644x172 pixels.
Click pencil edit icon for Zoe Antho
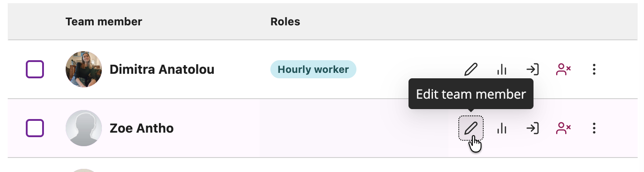(471, 128)
